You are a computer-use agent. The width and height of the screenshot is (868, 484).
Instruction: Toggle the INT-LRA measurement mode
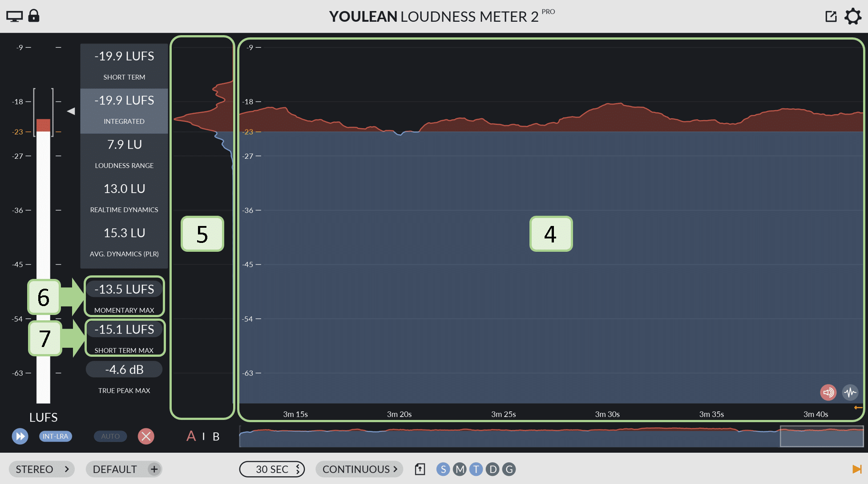click(x=55, y=436)
